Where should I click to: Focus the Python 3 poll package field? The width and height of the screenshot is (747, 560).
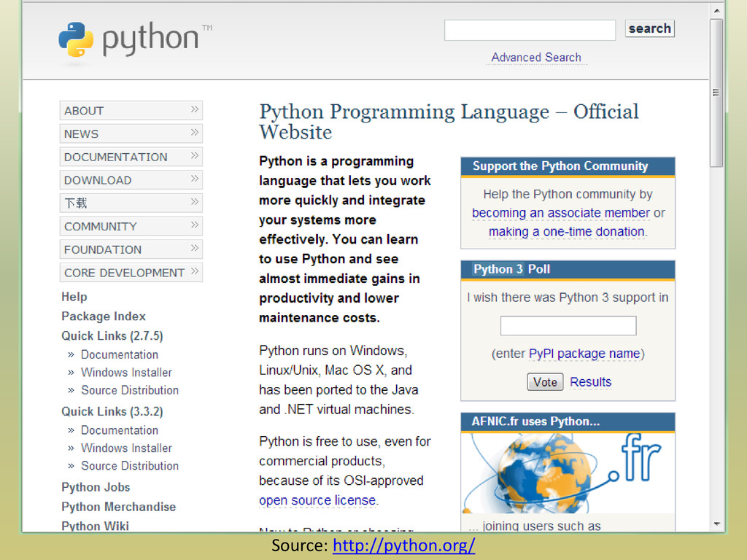tap(568, 325)
